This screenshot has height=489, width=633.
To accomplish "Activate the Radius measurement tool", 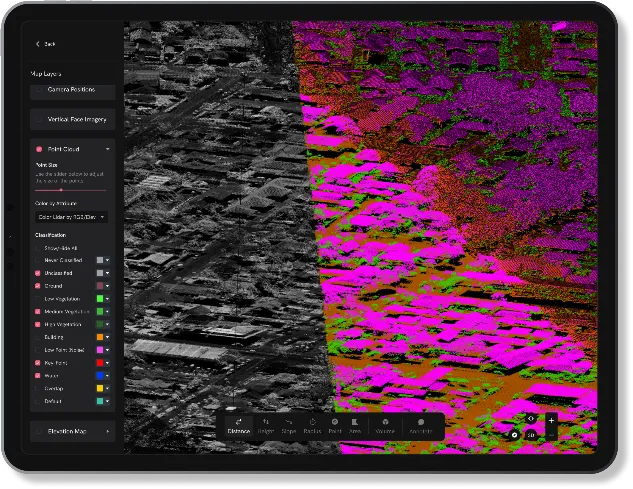I will (312, 425).
